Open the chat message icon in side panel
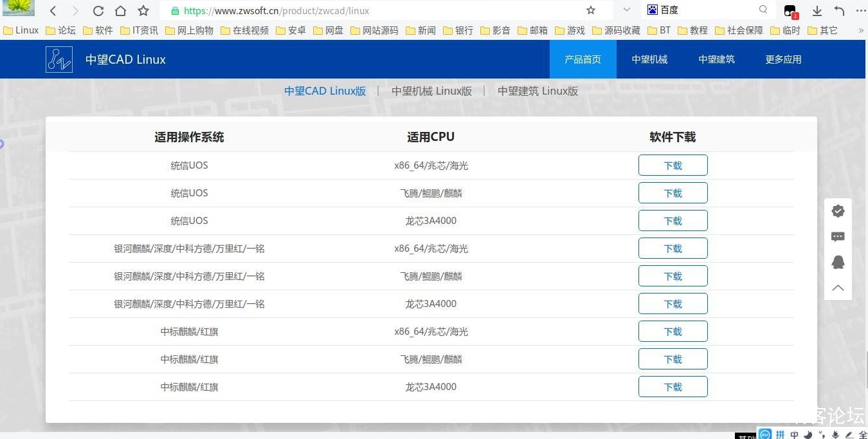Screen dimensions: 868x439 (838, 237)
